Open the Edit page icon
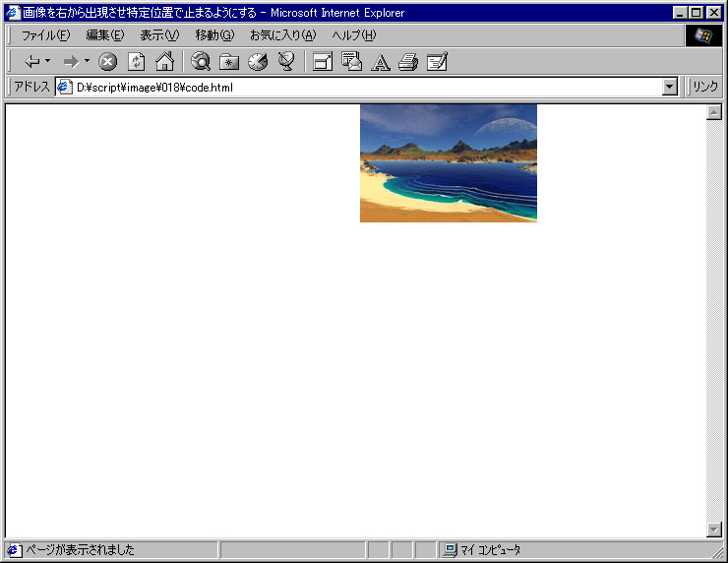This screenshot has height=563, width=728. coord(437,61)
